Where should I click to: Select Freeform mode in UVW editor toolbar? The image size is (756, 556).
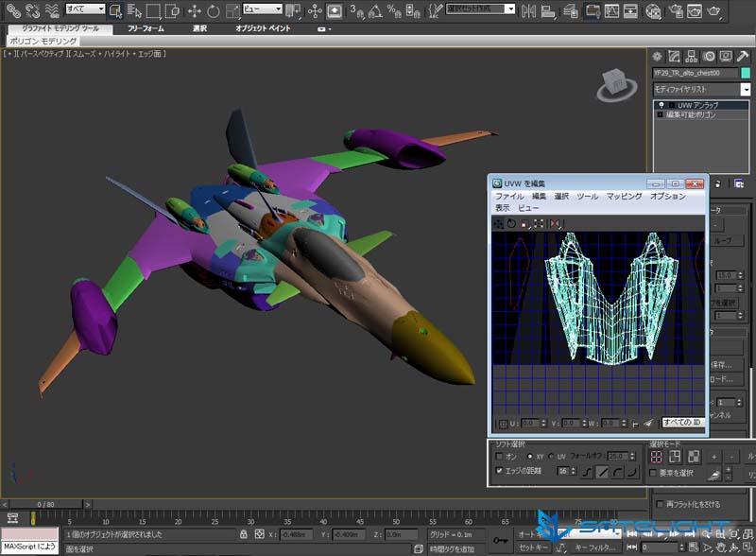(x=539, y=223)
